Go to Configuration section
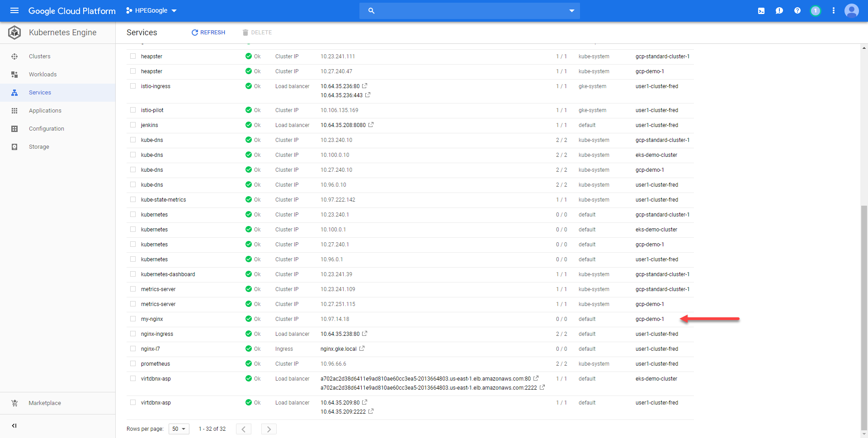This screenshot has width=868, height=438. 47,129
